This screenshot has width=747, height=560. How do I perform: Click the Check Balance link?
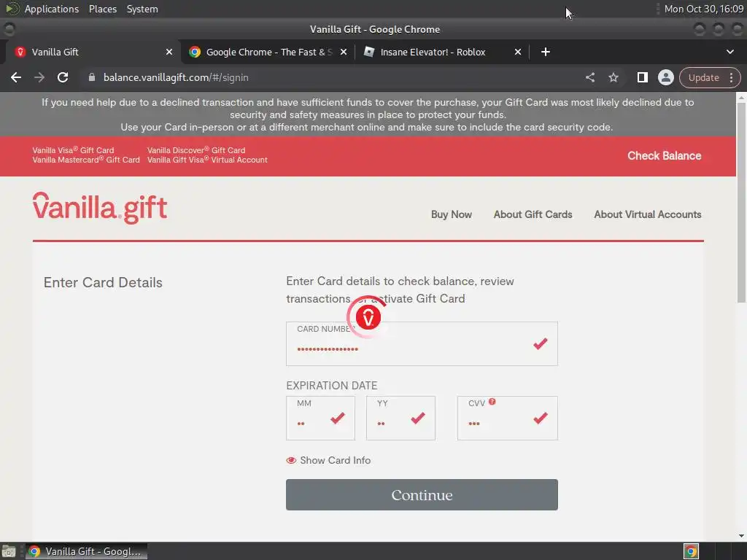point(664,156)
